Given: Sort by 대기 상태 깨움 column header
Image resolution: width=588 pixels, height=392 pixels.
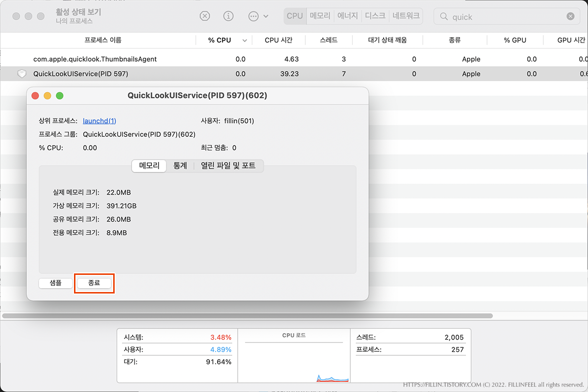Looking at the screenshot, I should (388, 40).
